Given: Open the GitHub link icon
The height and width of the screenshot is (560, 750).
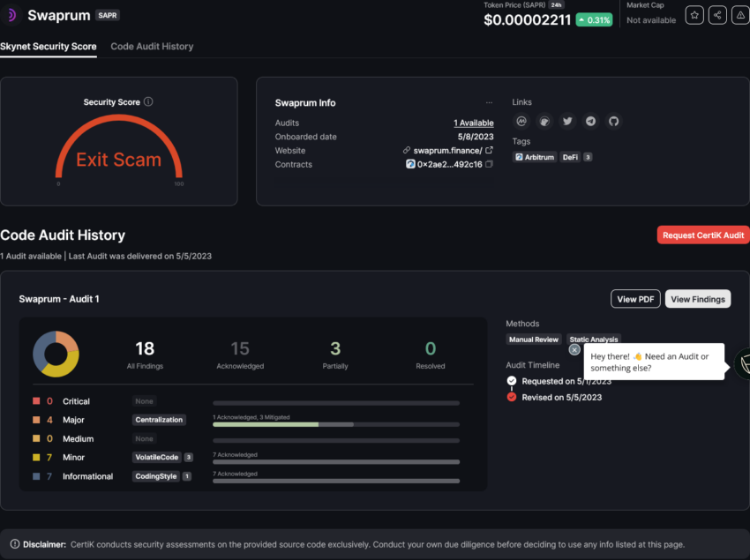Looking at the screenshot, I should pos(614,122).
